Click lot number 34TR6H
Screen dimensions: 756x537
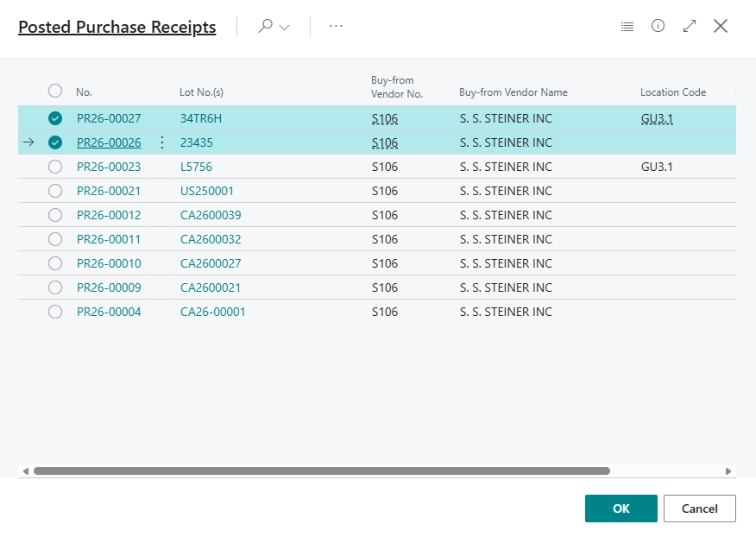[x=200, y=118]
